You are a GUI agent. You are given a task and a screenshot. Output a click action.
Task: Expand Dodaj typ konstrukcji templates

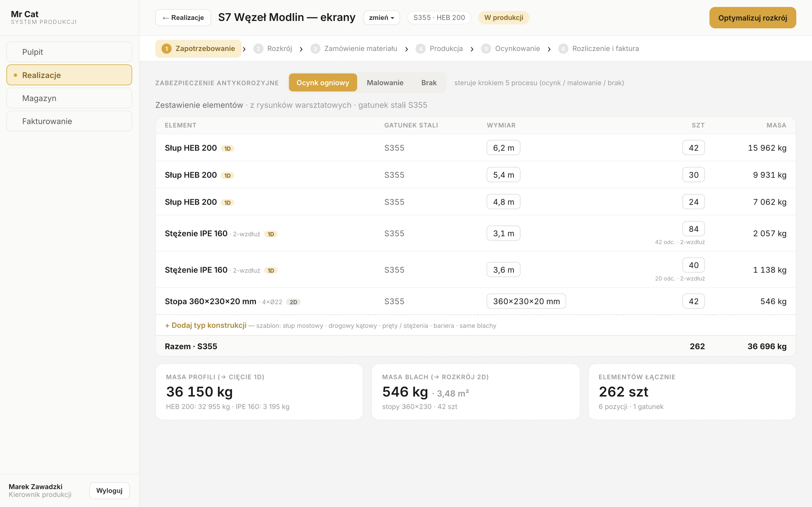pyautogui.click(x=205, y=325)
